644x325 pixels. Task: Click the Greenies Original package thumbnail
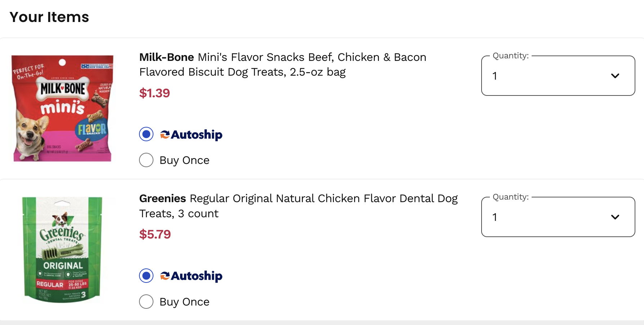62,249
